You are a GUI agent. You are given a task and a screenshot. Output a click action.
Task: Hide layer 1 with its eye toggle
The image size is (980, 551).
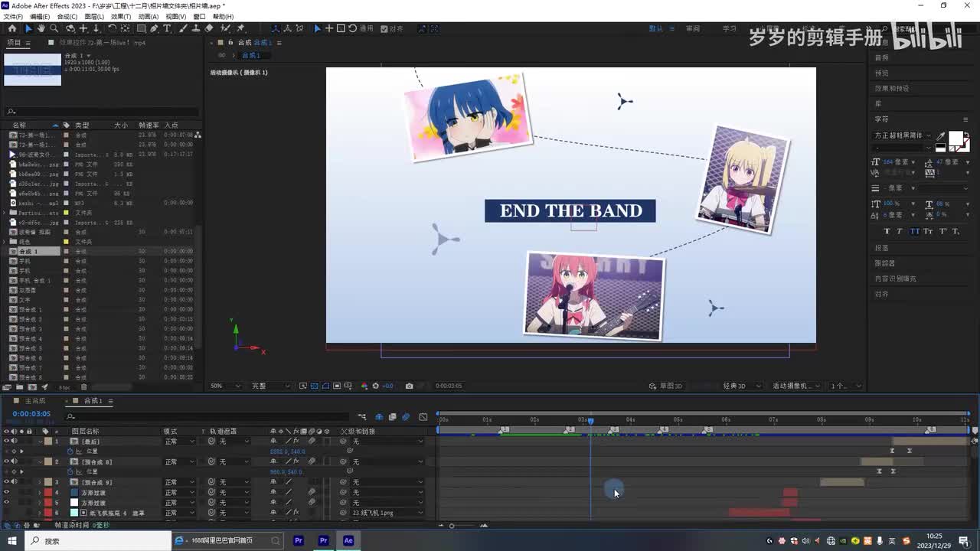(6, 442)
